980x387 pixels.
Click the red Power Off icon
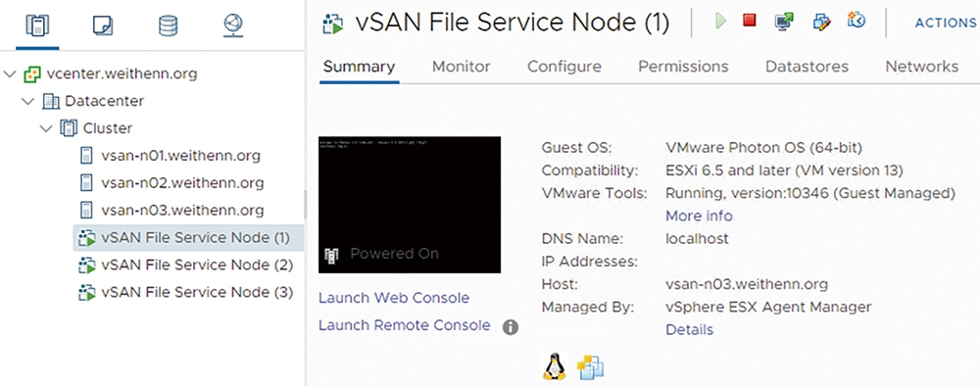point(750,21)
